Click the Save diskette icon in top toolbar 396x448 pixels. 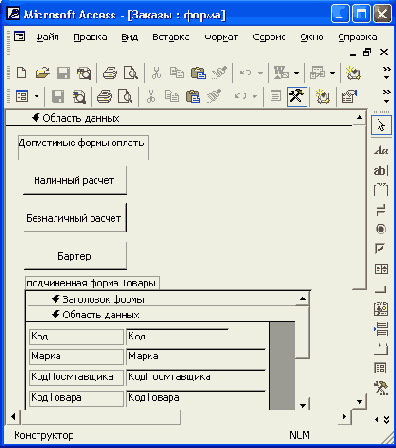click(63, 72)
